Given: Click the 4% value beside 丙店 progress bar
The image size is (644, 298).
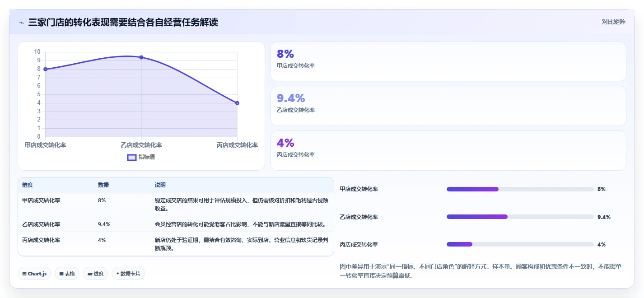Looking at the screenshot, I should pyautogui.click(x=601, y=244).
